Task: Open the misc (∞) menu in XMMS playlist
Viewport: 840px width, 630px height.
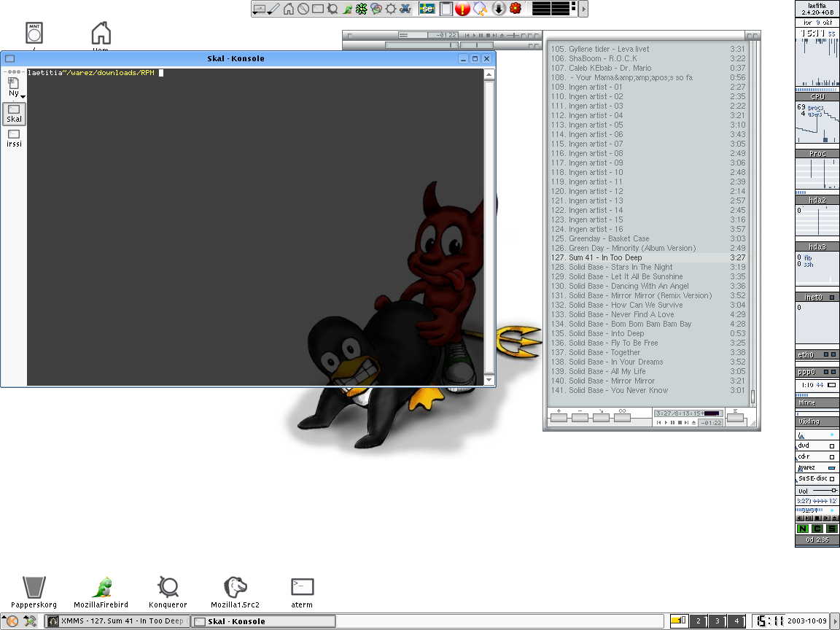Action: [x=623, y=417]
